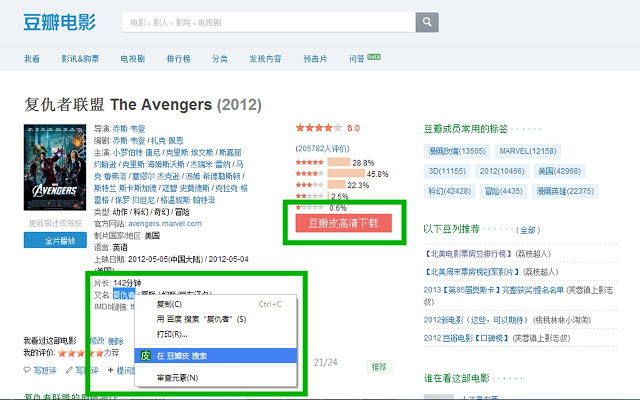Image resolution: width=640 pixels, height=400 pixels.
Task: Click the 142分钟 runtime value
Action: click(127, 283)
